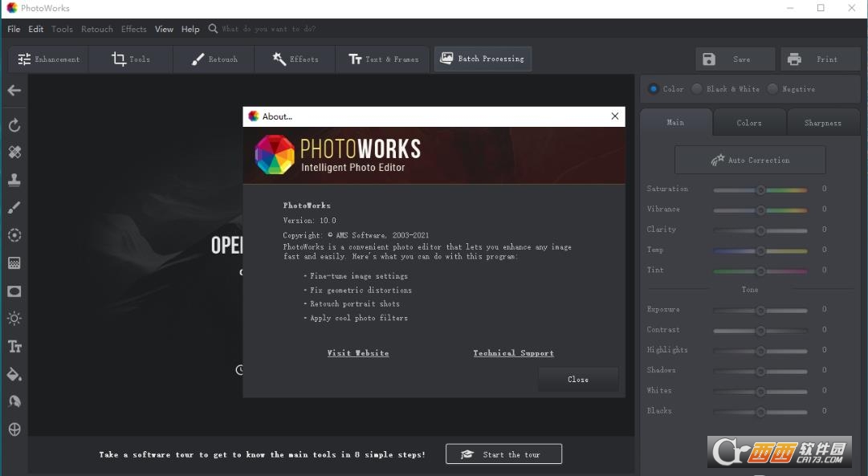Select the adjustment brush tool icon

(14, 208)
